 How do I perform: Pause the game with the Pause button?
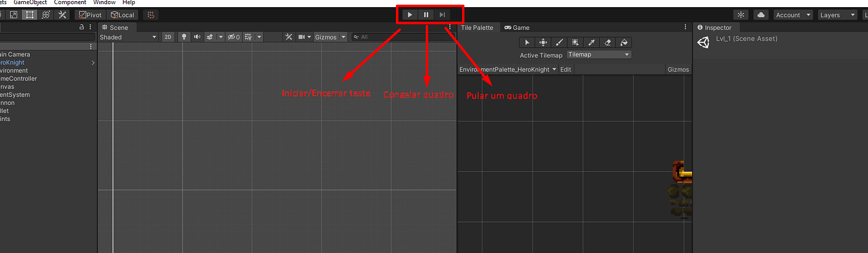click(x=426, y=15)
